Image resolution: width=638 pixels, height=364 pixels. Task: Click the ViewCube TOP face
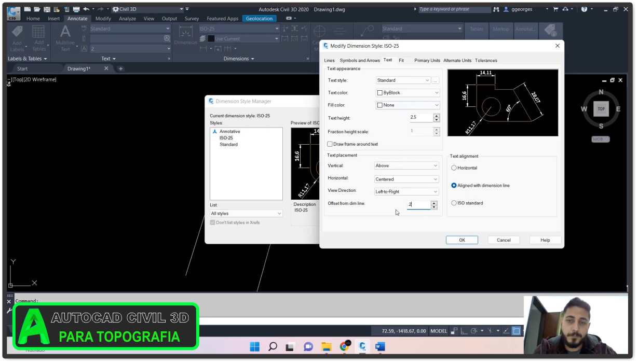click(601, 109)
